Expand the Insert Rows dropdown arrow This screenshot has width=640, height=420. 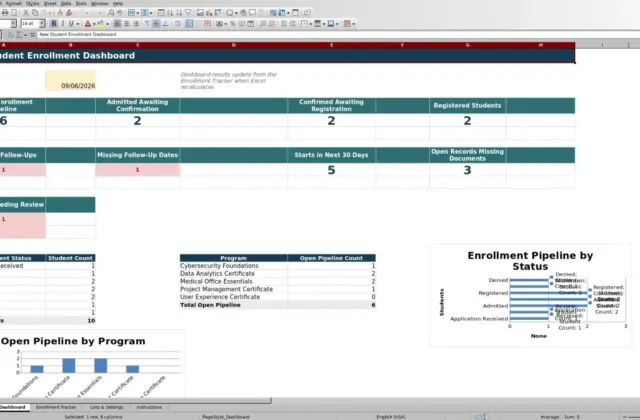point(138,13)
